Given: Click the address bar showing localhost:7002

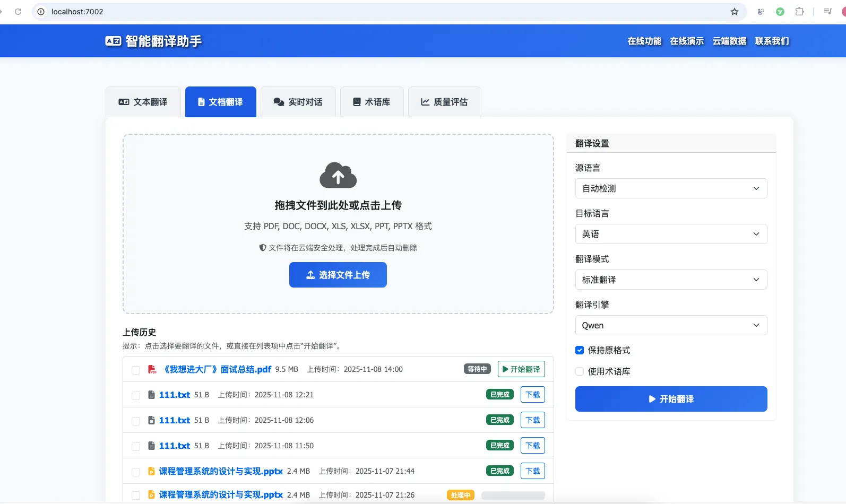Looking at the screenshot, I should [372, 12].
